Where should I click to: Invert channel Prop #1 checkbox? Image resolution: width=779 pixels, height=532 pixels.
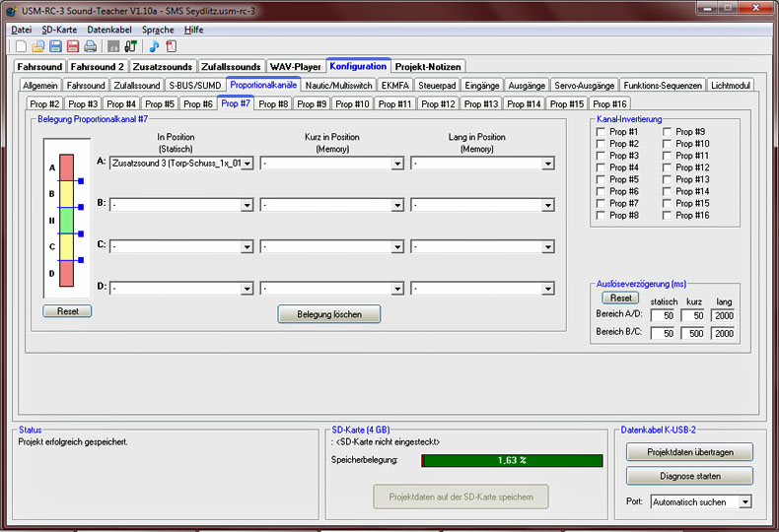click(x=601, y=131)
